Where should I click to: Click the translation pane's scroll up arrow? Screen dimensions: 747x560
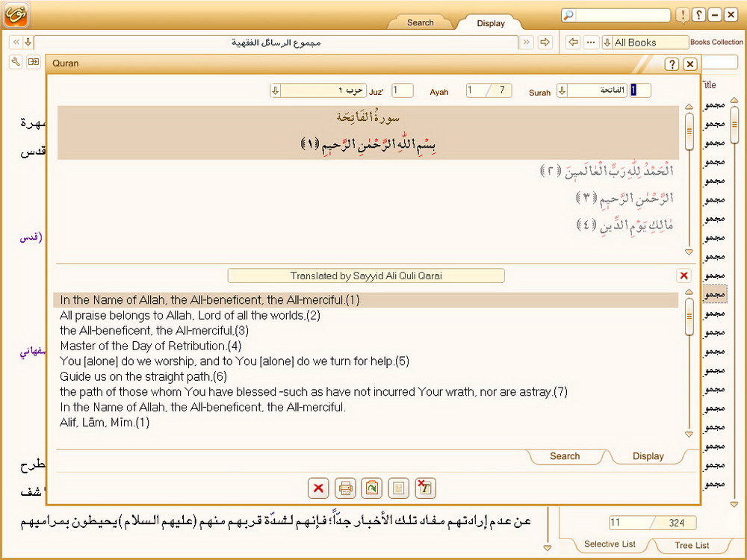tap(689, 291)
